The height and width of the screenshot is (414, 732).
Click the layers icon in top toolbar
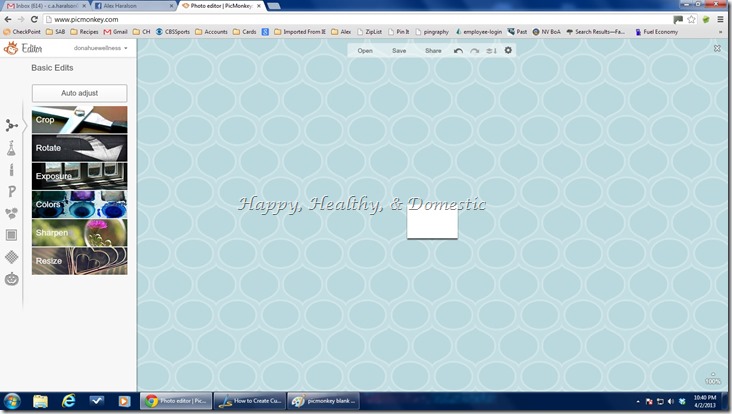click(x=491, y=50)
